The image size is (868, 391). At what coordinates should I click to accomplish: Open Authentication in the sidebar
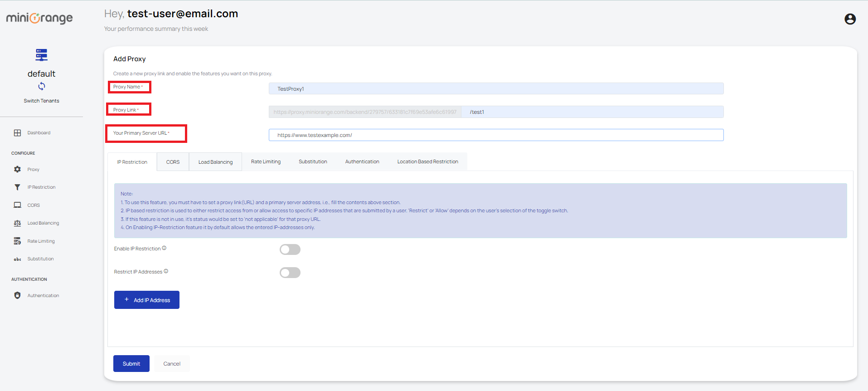click(x=43, y=295)
